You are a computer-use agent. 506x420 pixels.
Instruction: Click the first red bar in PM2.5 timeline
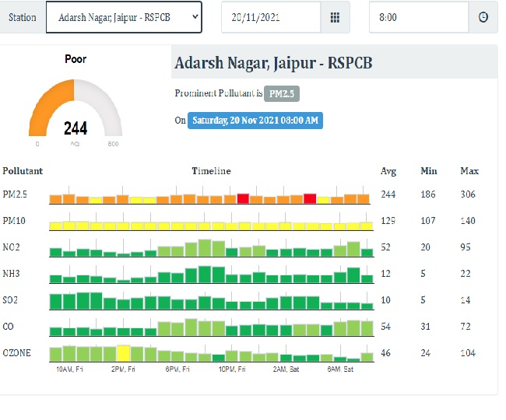click(x=243, y=198)
